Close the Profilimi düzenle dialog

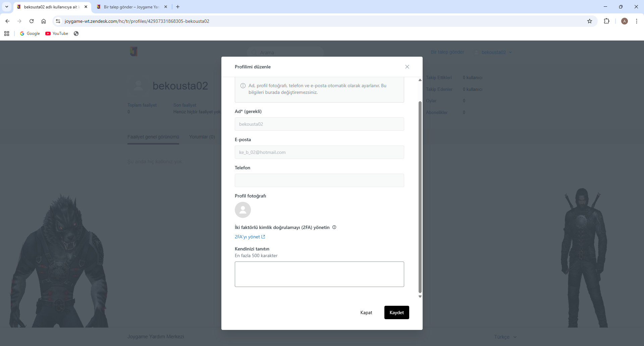(x=407, y=67)
